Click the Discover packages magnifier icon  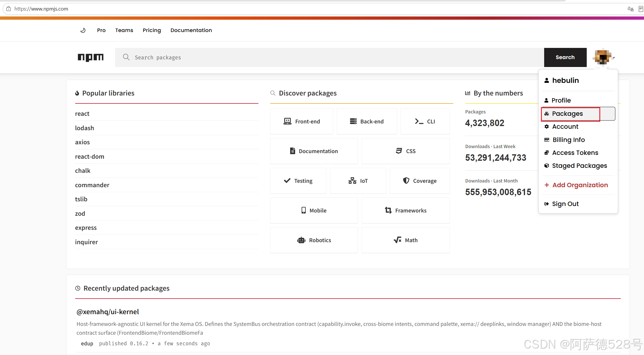point(273,93)
